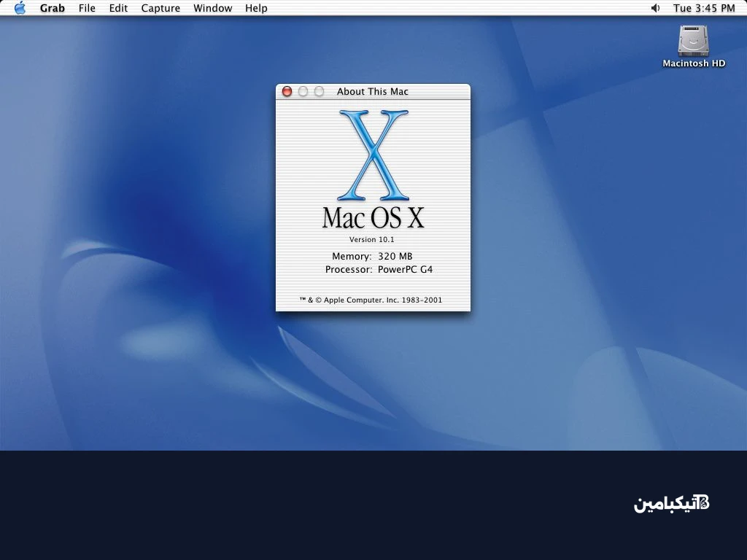
Task: Open the Window menu
Action: coord(212,8)
